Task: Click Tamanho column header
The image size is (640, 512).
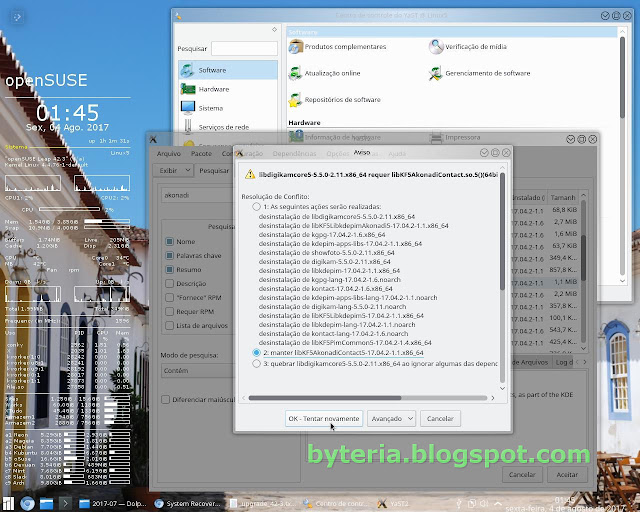Action: (563, 197)
